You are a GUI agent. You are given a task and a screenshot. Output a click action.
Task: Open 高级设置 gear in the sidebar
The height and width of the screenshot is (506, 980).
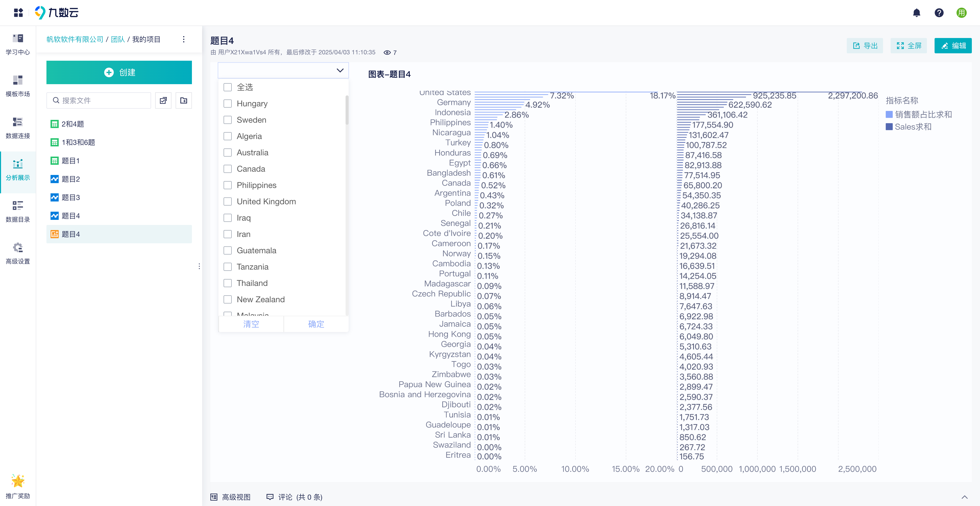[x=18, y=253]
